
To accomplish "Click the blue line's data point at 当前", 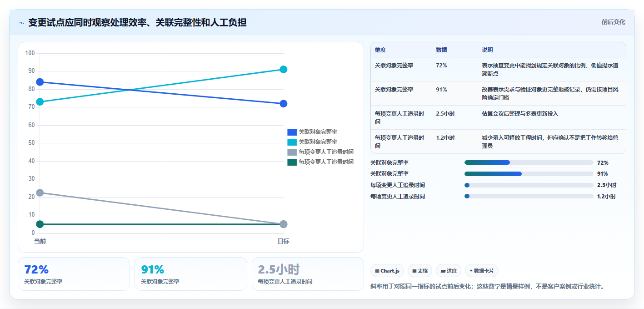I will click(x=40, y=82).
